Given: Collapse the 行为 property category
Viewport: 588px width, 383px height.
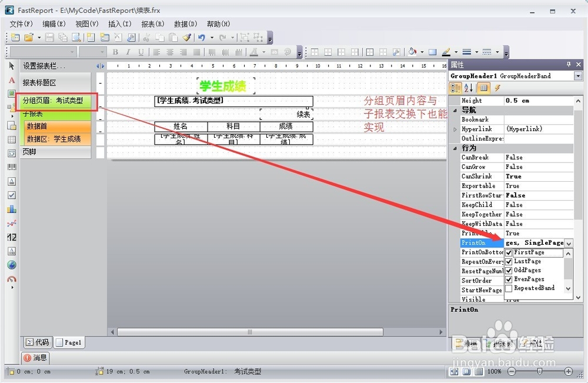Looking at the screenshot, I should [455, 148].
